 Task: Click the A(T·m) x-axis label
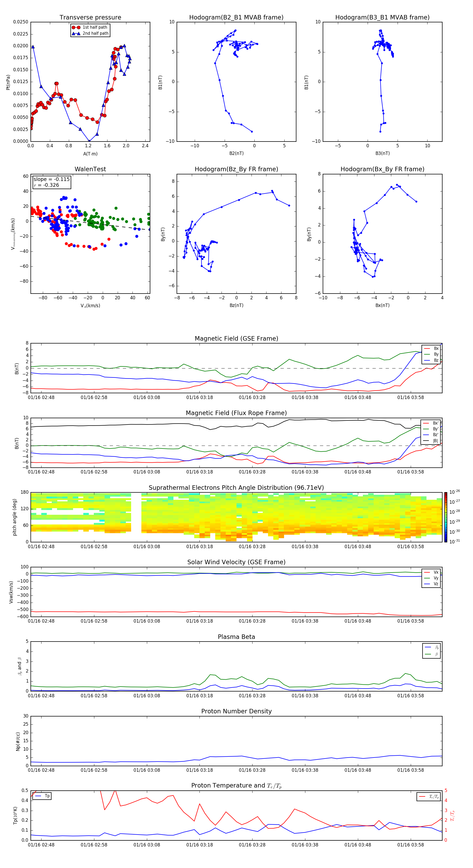coord(90,154)
